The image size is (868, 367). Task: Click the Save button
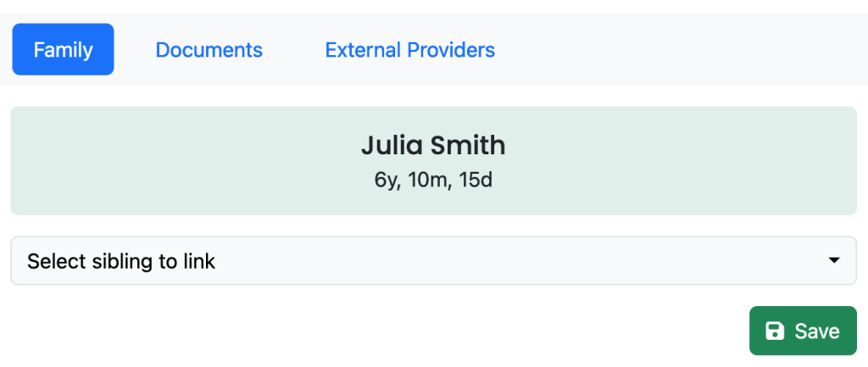coord(803,331)
